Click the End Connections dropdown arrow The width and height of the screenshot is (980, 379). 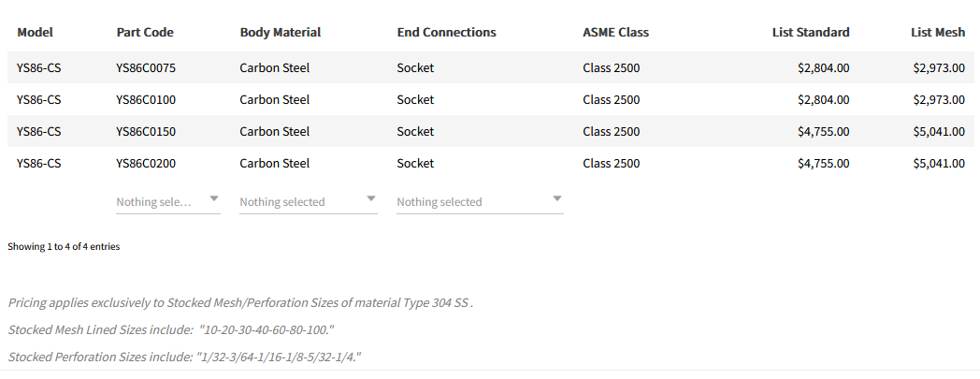[557, 198]
